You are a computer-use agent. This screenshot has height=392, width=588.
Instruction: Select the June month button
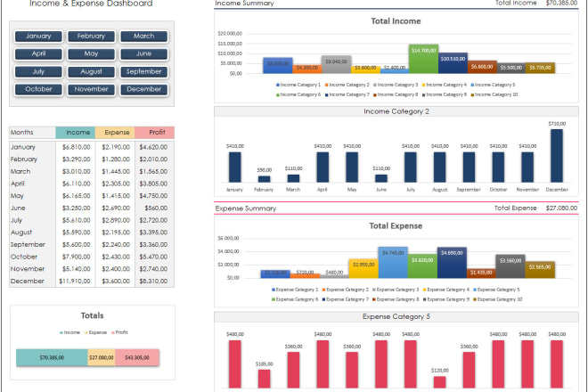pos(144,54)
